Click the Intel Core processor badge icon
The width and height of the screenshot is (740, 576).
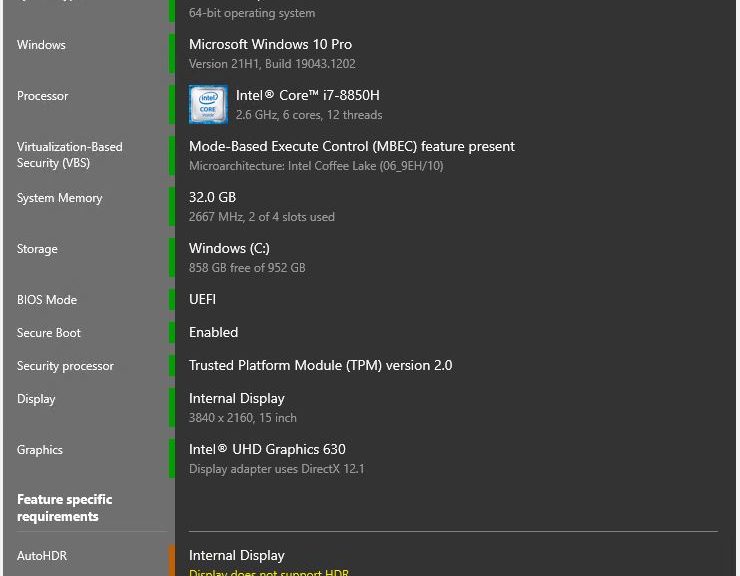(208, 104)
